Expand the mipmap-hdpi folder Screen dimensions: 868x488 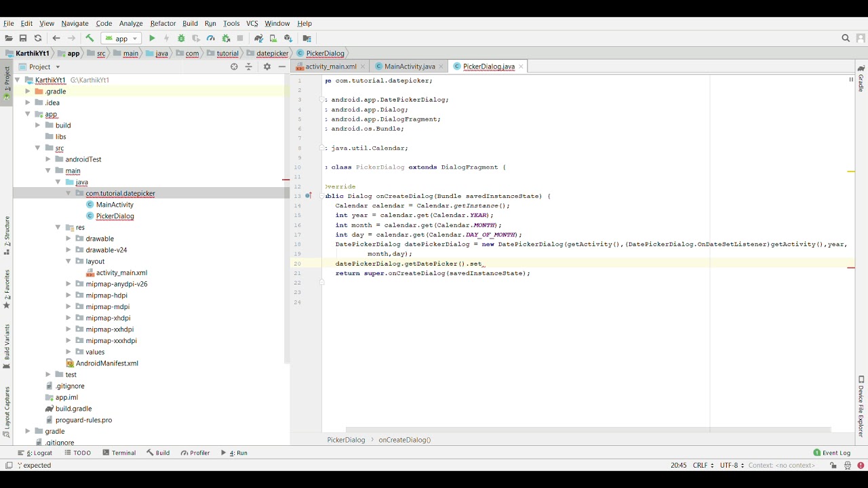(x=68, y=296)
